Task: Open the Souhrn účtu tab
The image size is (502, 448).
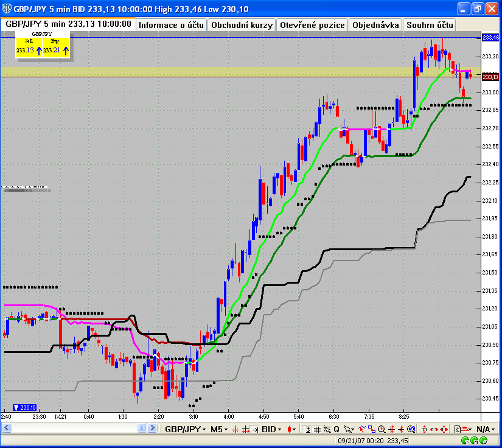Action: point(430,25)
